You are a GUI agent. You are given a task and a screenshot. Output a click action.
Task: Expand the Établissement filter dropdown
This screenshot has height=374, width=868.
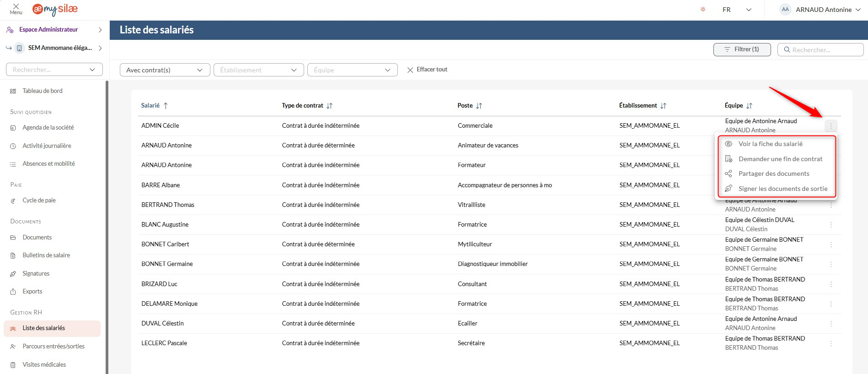258,70
